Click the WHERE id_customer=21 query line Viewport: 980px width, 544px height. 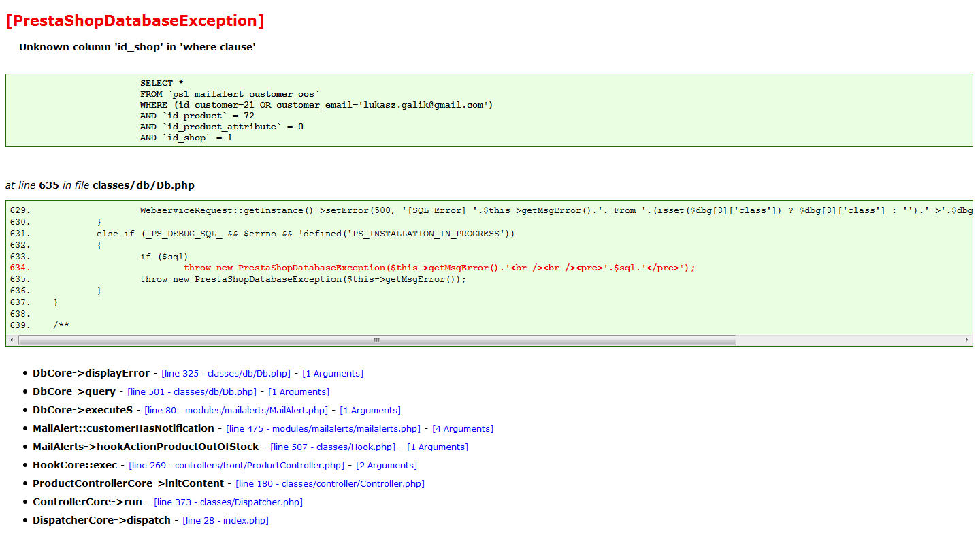[316, 105]
